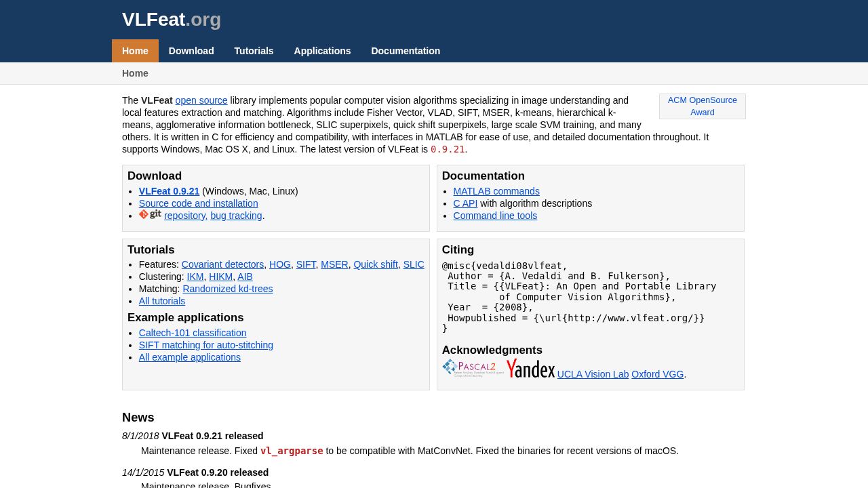This screenshot has width=868, height=488.
Task: Click the Citing heading
Action: (458, 250)
